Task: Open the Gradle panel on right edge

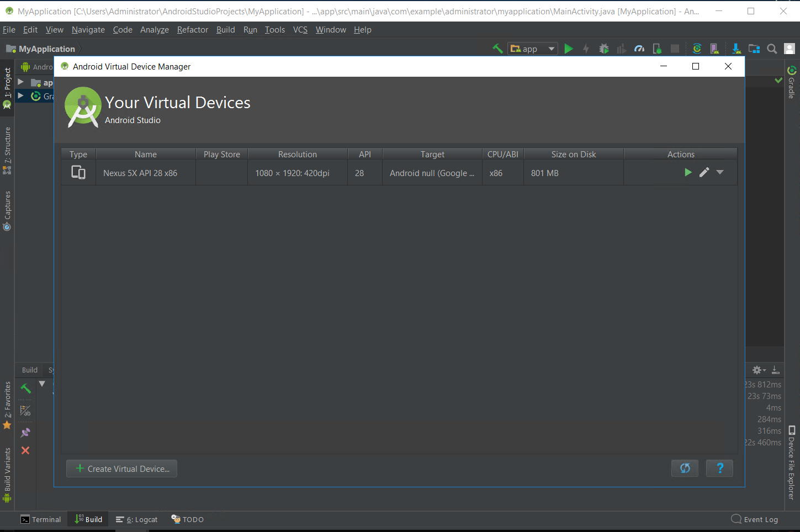Action: pos(792,82)
